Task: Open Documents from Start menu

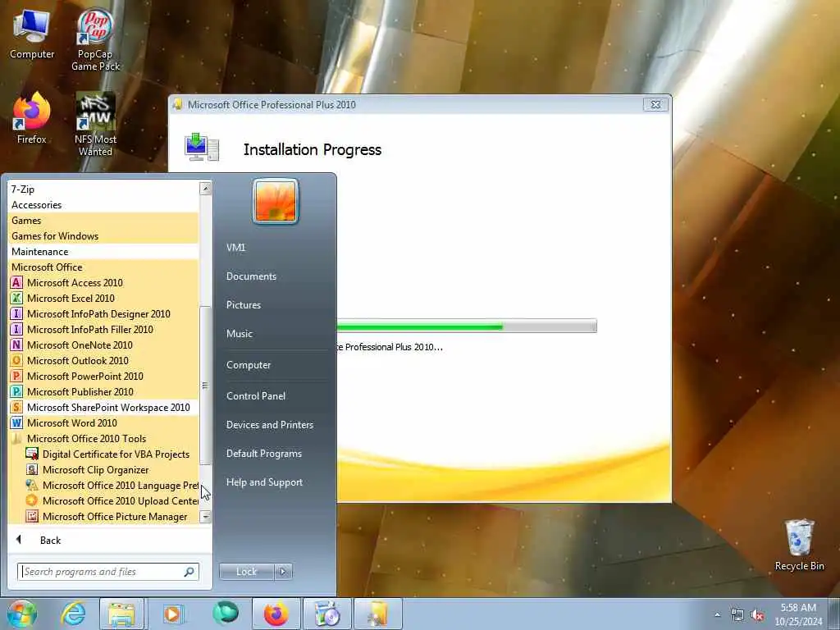Action: tap(251, 276)
